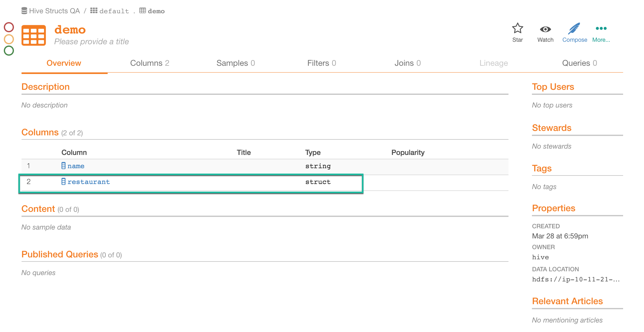Switch to the Samples tab
Viewport: 644px width, 332px height.
pyautogui.click(x=236, y=63)
